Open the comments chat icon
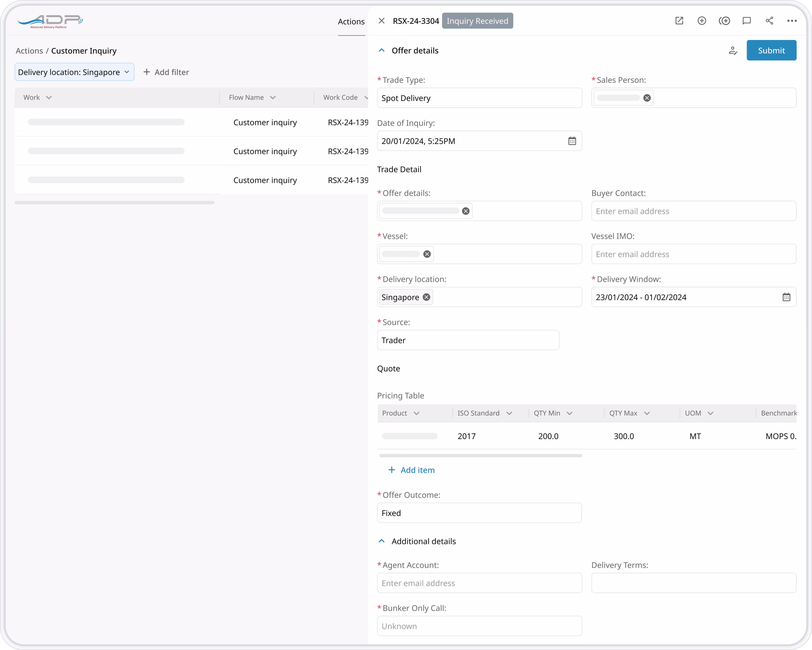 click(747, 21)
